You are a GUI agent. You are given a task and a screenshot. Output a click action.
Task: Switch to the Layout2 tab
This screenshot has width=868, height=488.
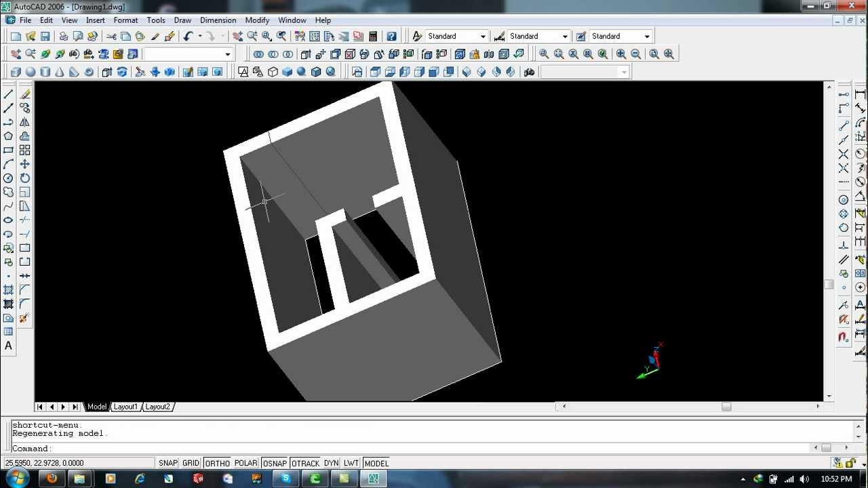point(157,407)
